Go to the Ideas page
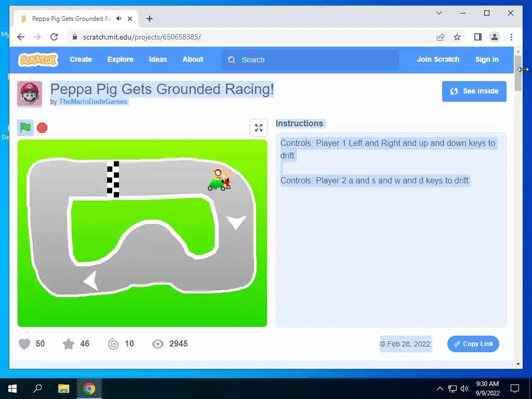The height and width of the screenshot is (399, 532). tap(158, 59)
